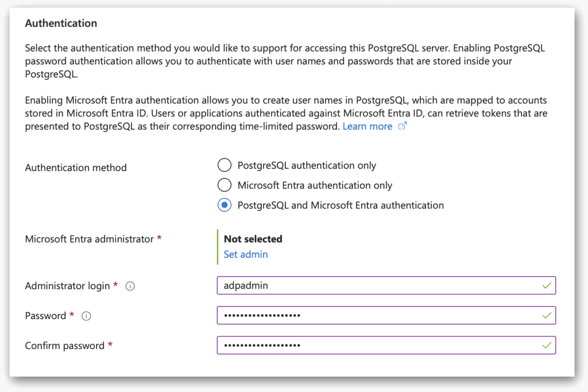Open the Learn more link

click(x=367, y=126)
